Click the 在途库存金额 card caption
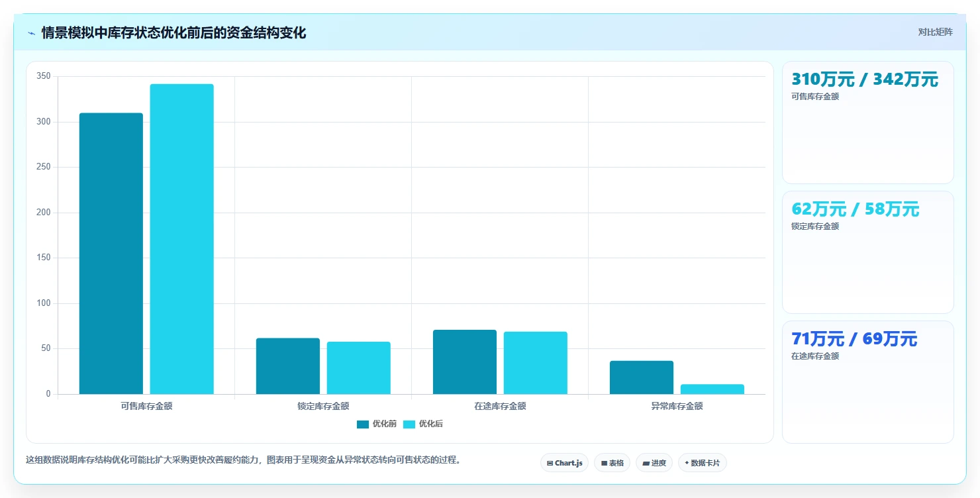 click(x=815, y=356)
